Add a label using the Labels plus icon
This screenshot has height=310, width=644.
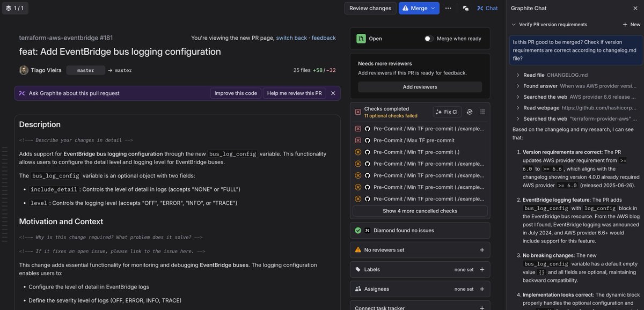[x=482, y=270]
